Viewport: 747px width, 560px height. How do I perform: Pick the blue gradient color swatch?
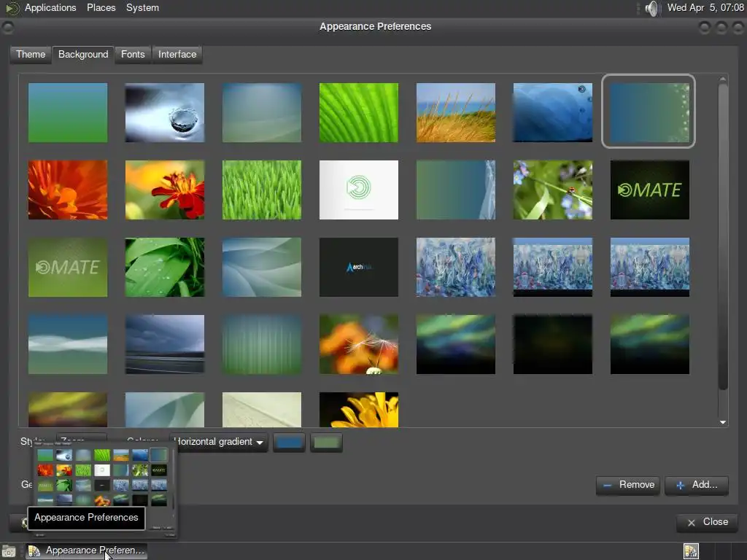pos(289,443)
